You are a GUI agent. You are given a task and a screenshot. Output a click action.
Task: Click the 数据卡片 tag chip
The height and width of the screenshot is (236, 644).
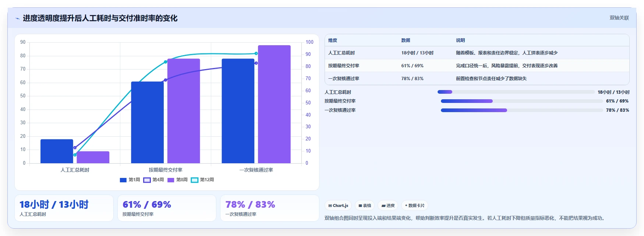(415, 205)
